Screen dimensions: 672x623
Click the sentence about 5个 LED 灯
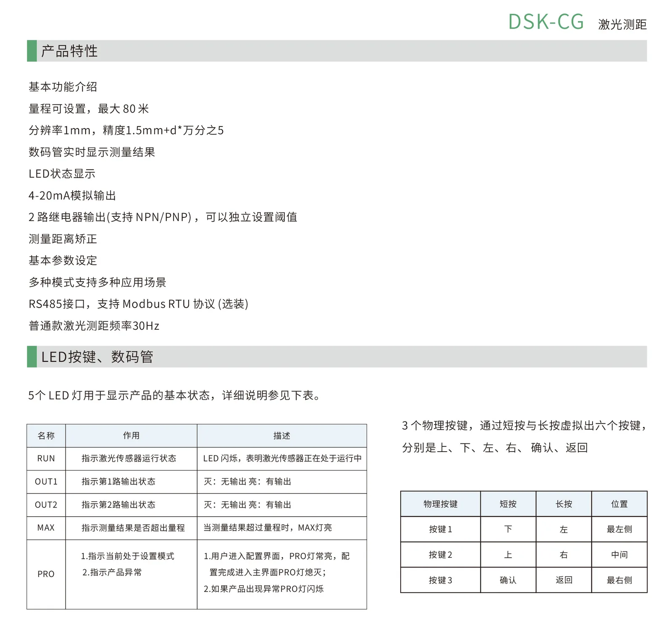[x=174, y=395]
